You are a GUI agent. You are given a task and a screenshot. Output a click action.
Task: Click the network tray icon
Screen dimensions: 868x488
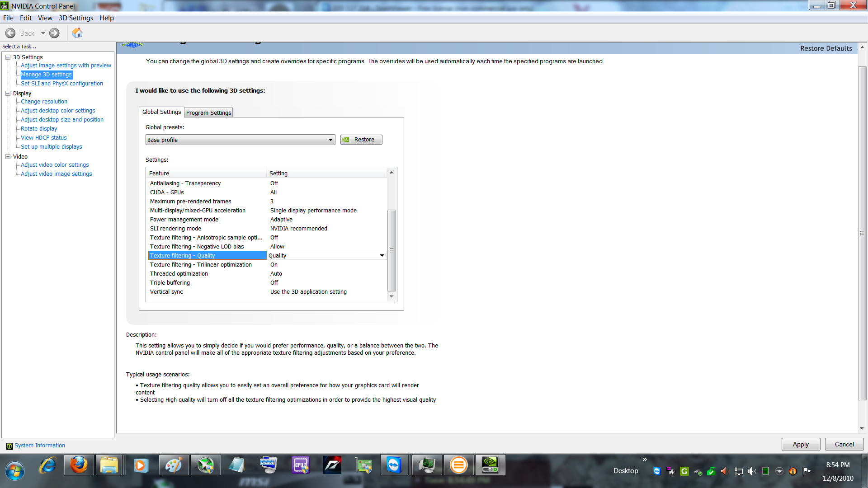click(x=738, y=471)
